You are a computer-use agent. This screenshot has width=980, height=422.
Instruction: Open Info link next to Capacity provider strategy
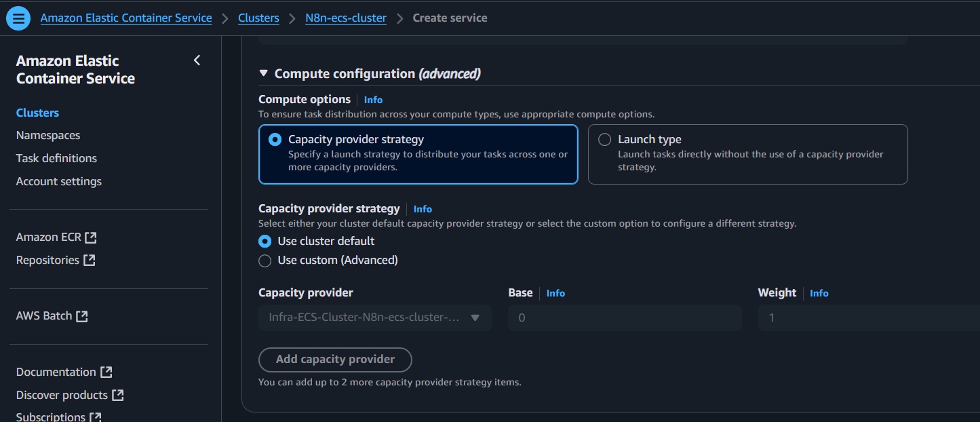click(423, 209)
